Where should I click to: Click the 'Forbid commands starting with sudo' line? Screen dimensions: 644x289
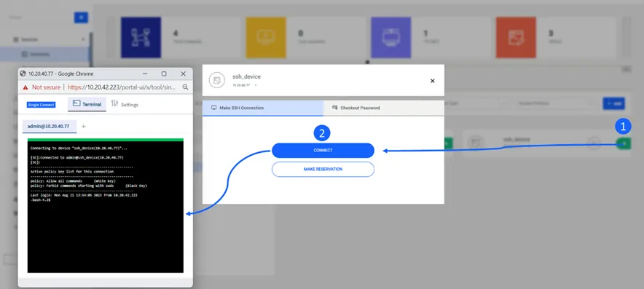89,186
